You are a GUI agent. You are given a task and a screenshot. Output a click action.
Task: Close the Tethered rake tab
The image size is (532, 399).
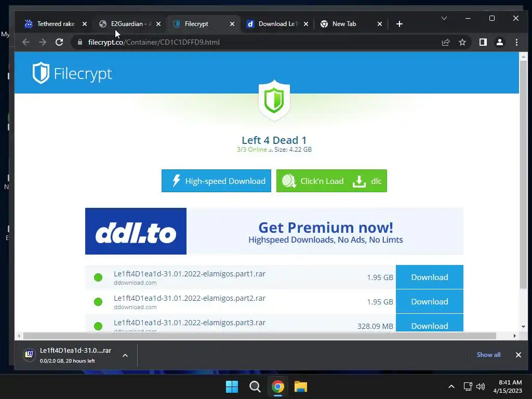85,24
